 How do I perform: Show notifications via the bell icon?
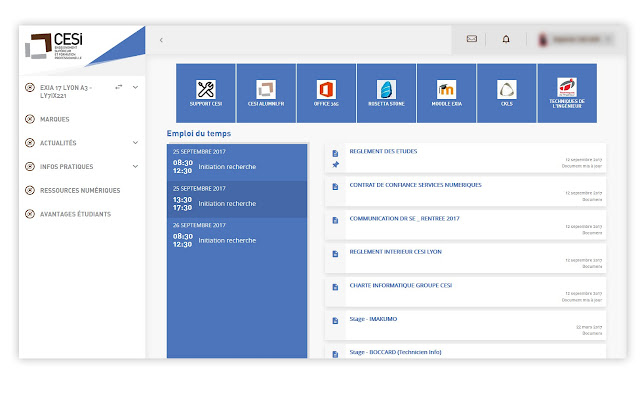point(505,39)
